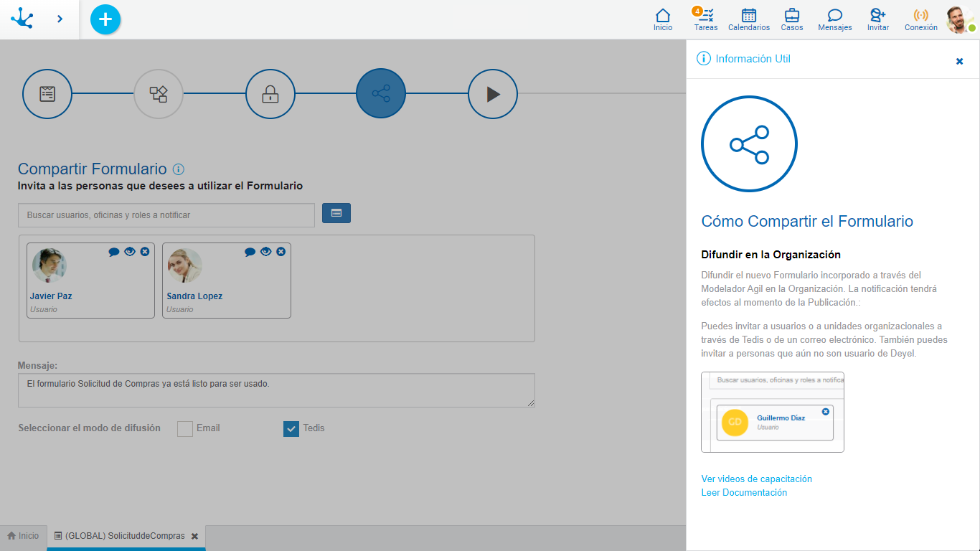Go to the play/publish wizard step
The width and height of the screenshot is (980, 551).
492,94
